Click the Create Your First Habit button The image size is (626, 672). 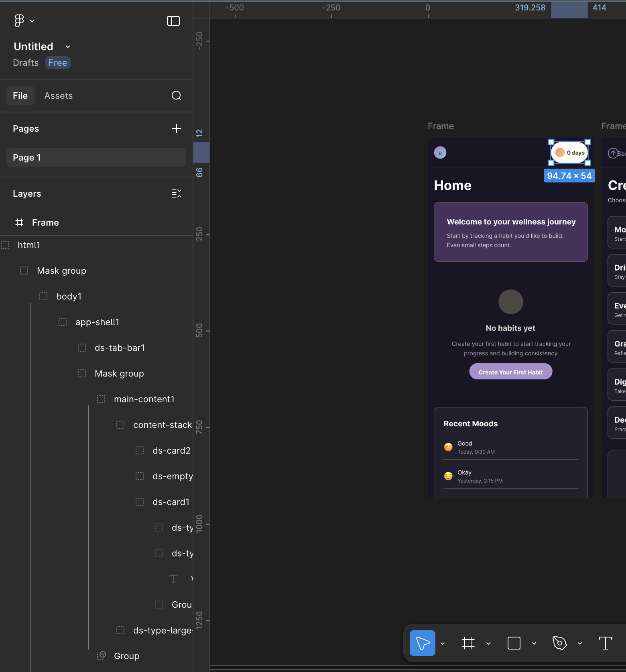(x=510, y=372)
